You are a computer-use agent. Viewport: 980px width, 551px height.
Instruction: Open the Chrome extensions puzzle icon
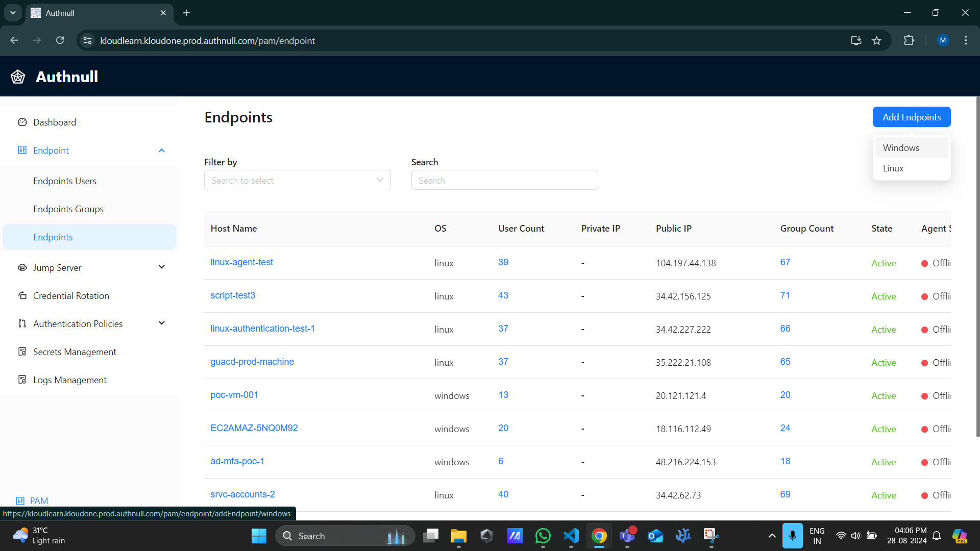click(x=909, y=41)
